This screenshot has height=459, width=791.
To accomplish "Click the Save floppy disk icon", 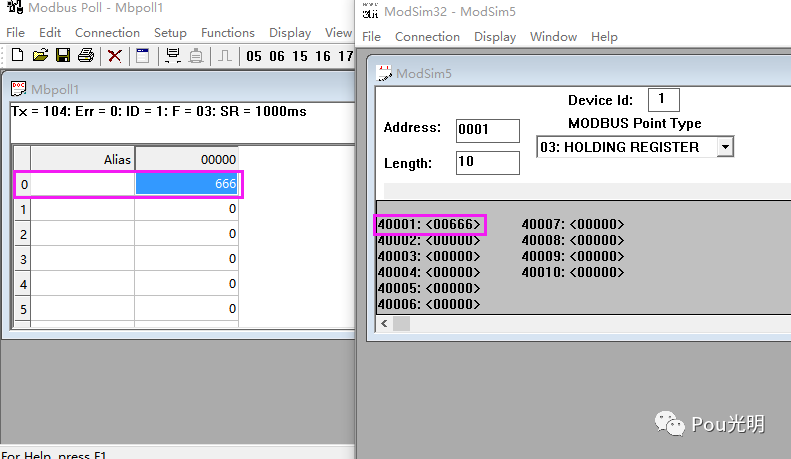I will point(63,55).
